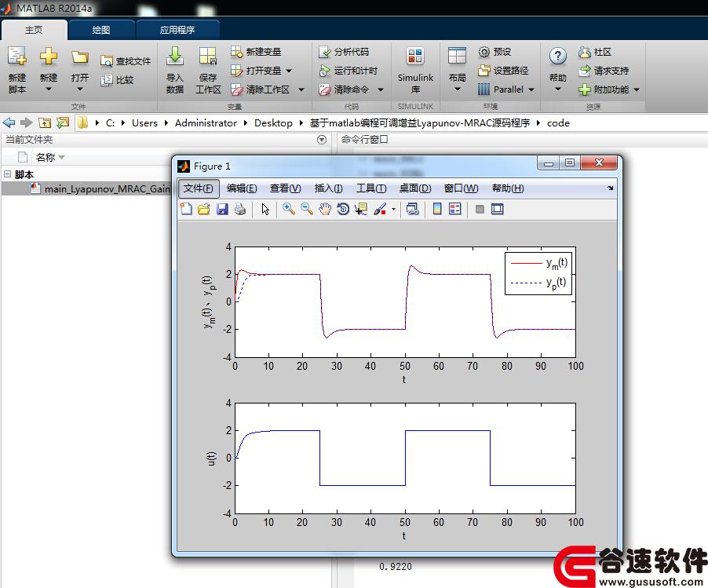The height and width of the screenshot is (588, 708).
Task: Expand the Parallel dropdown
Action: coord(531,89)
